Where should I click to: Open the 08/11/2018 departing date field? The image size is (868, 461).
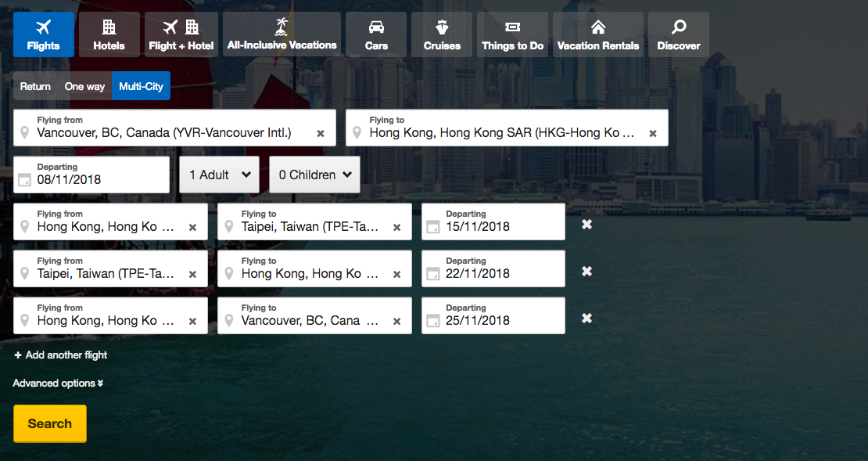(91, 175)
